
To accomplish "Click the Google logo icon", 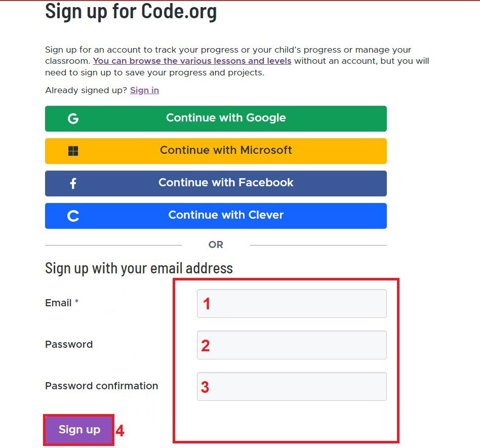I will [x=73, y=118].
